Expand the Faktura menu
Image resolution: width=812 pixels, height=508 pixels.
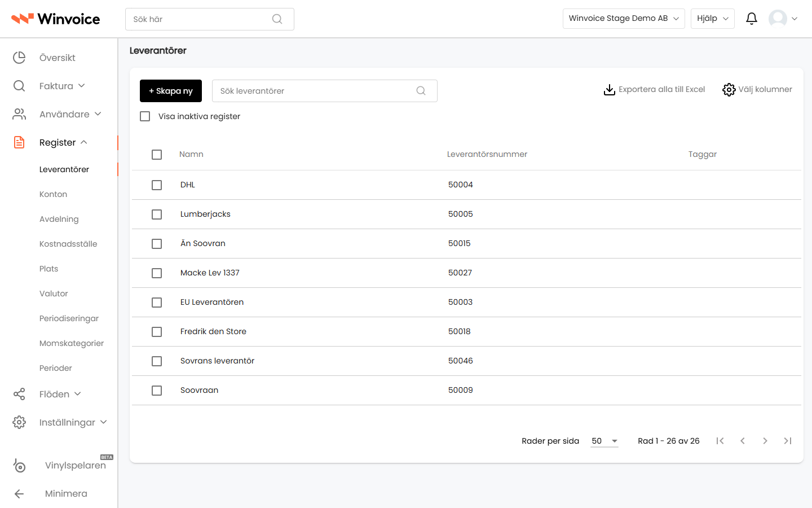click(62, 86)
